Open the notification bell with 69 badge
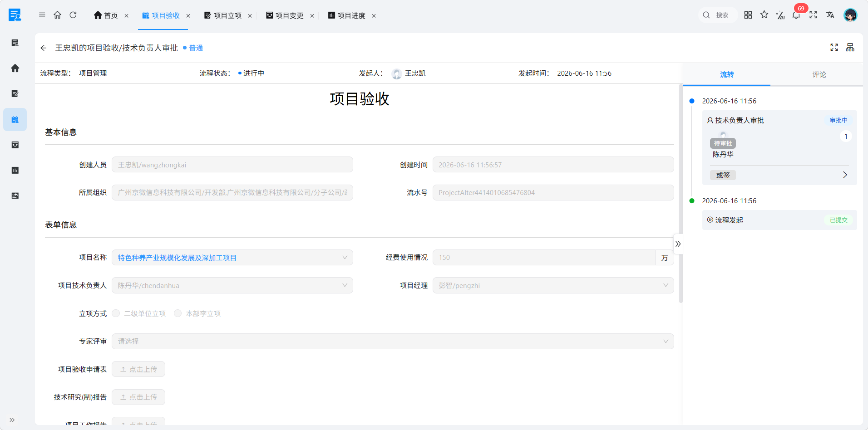Screen dimensions: 868x430 click(796, 15)
